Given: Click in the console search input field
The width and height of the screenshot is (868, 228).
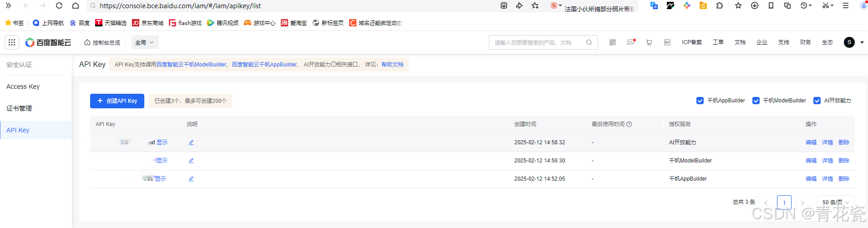Looking at the screenshot, I should point(537,42).
